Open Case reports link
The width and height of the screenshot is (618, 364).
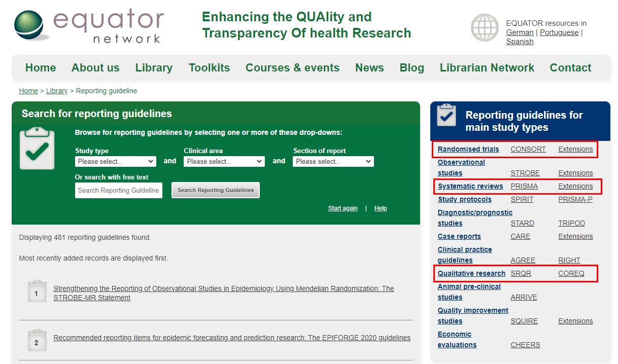tap(459, 236)
